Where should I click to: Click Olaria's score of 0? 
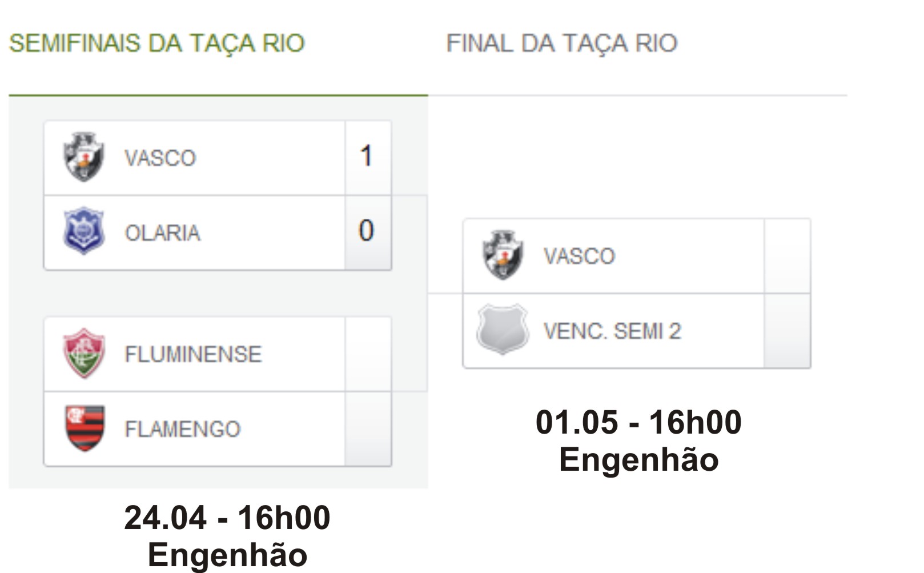(x=367, y=231)
